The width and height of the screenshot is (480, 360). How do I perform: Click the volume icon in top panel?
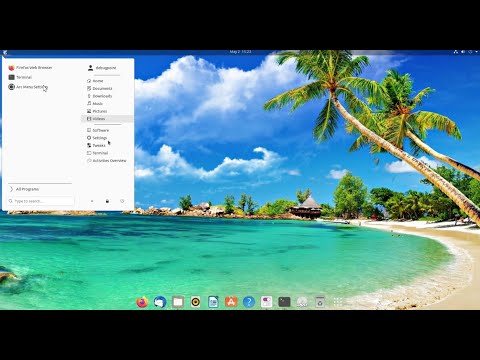coord(463,52)
